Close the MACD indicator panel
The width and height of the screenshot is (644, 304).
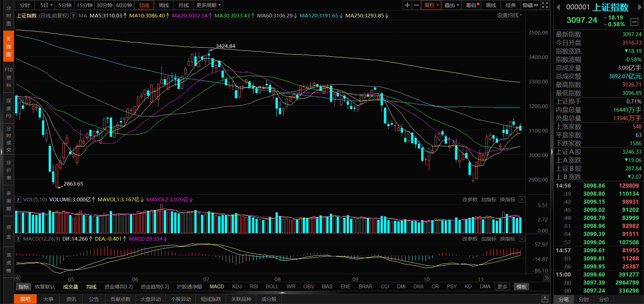[522, 239]
